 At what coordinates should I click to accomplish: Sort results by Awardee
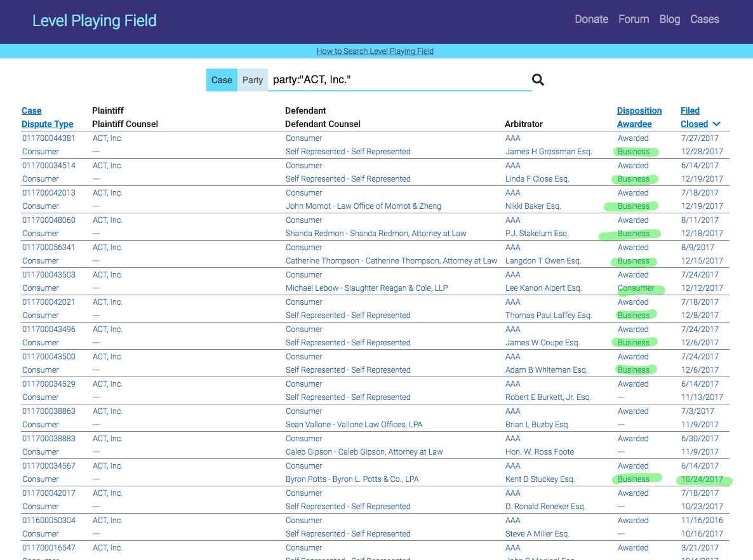(634, 124)
